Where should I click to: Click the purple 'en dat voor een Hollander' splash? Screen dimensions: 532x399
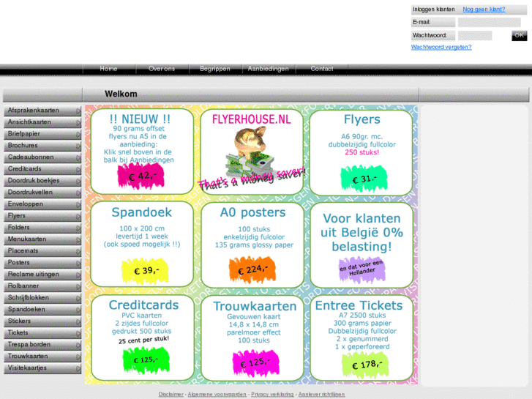pyautogui.click(x=361, y=269)
